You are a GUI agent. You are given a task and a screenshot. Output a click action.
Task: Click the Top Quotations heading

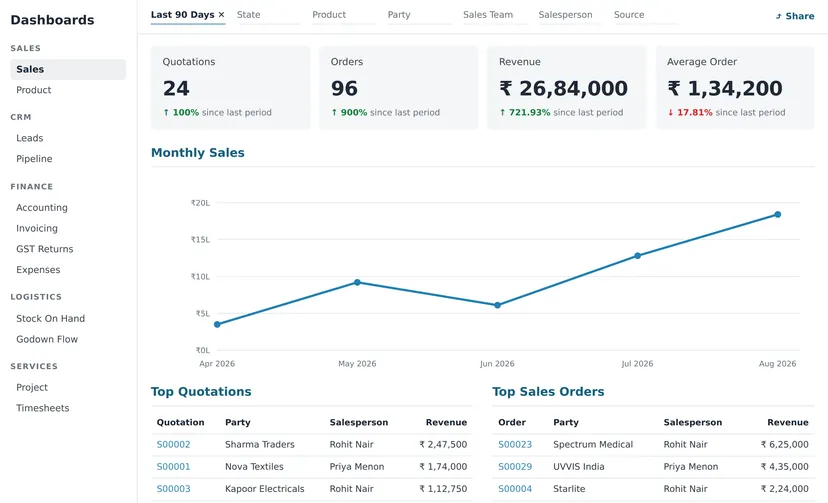(201, 392)
